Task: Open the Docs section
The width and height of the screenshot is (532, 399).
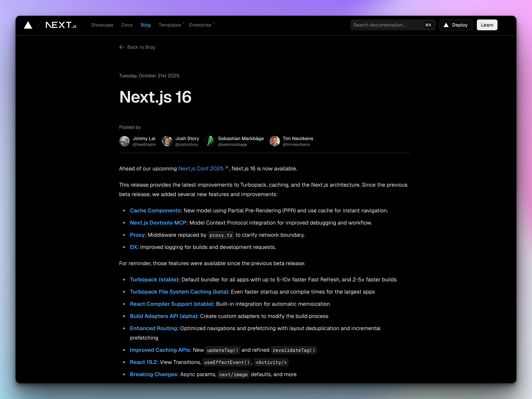Action: (x=127, y=25)
